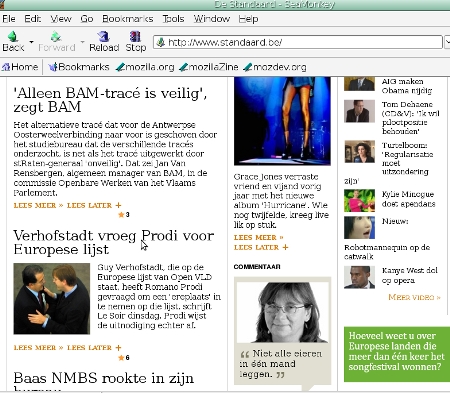
Task: Open the Baas NMBS rookte headline
Action: click(x=104, y=382)
